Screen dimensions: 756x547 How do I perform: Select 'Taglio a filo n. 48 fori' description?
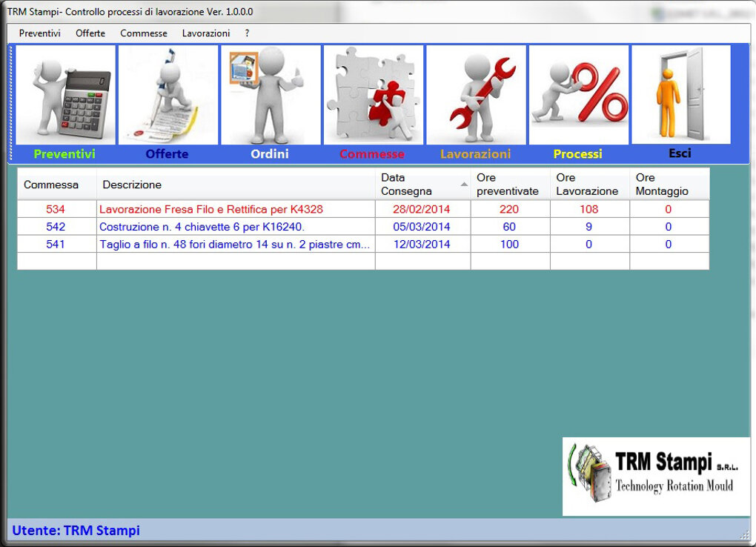(x=236, y=244)
